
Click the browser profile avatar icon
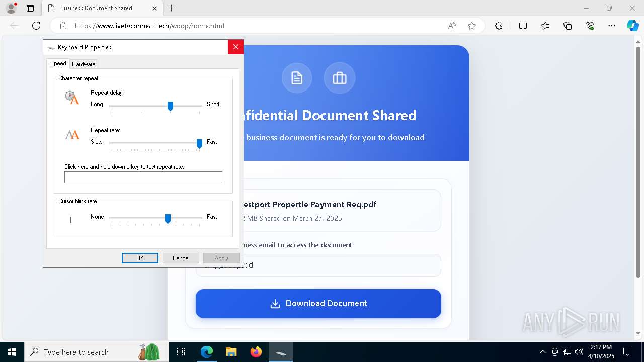(11, 8)
